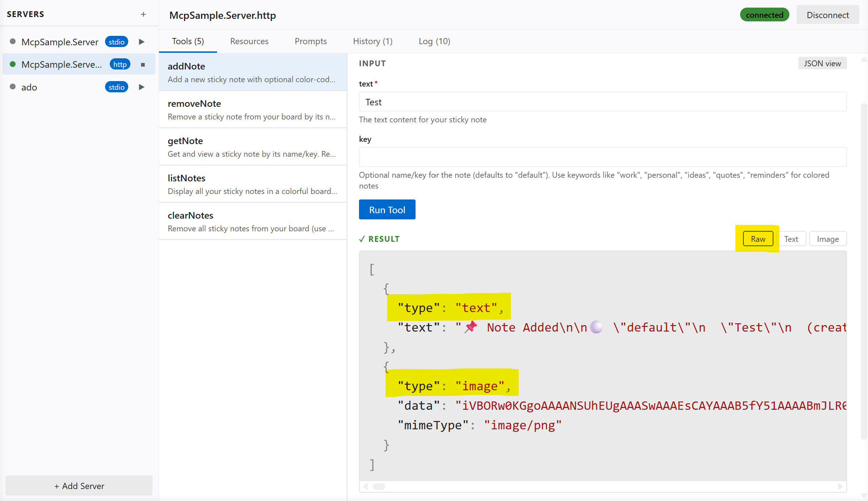Viewport: 868px width, 501px height.
Task: Switch the result view to Image
Action: (828, 239)
